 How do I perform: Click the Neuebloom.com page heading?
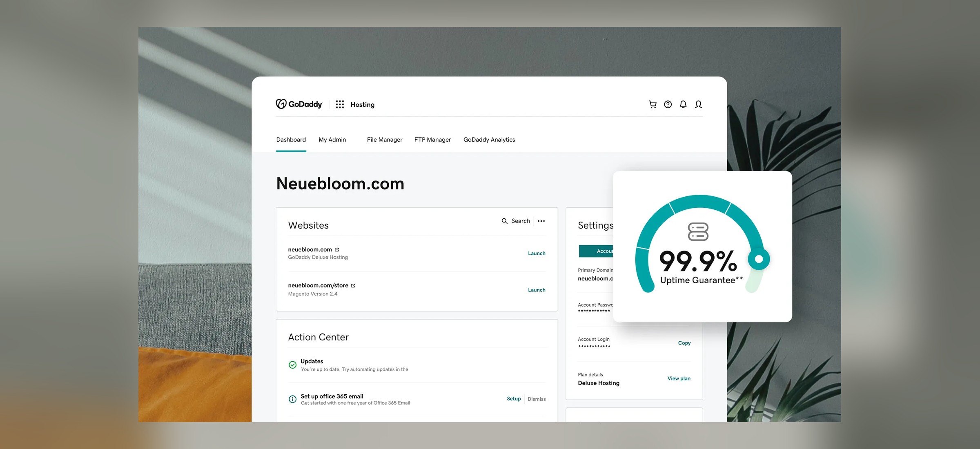click(340, 184)
